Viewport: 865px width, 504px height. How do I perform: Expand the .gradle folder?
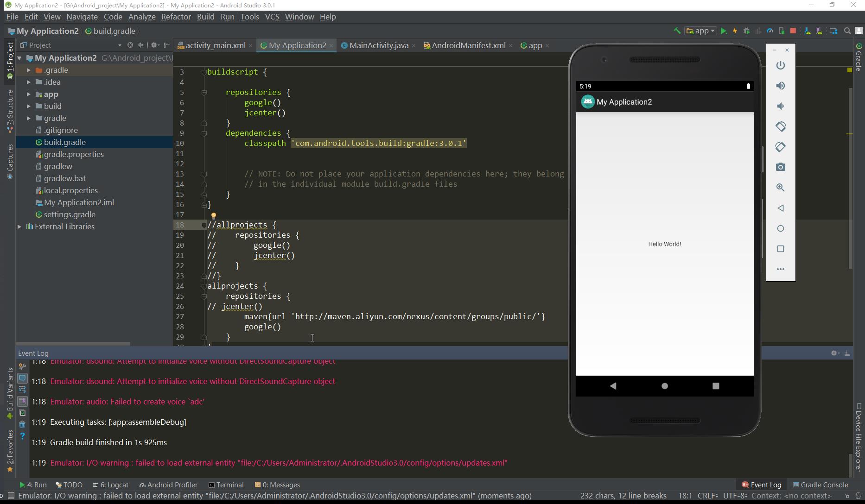click(x=29, y=70)
